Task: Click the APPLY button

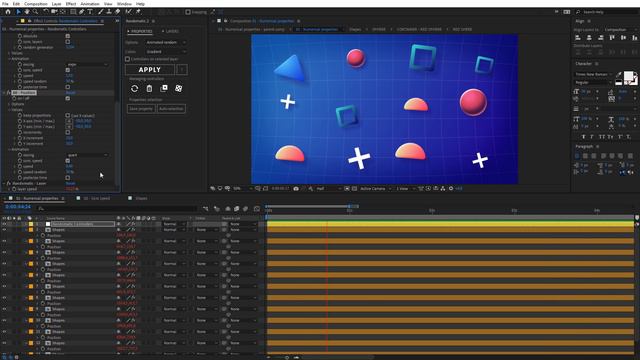Action: 150,70
